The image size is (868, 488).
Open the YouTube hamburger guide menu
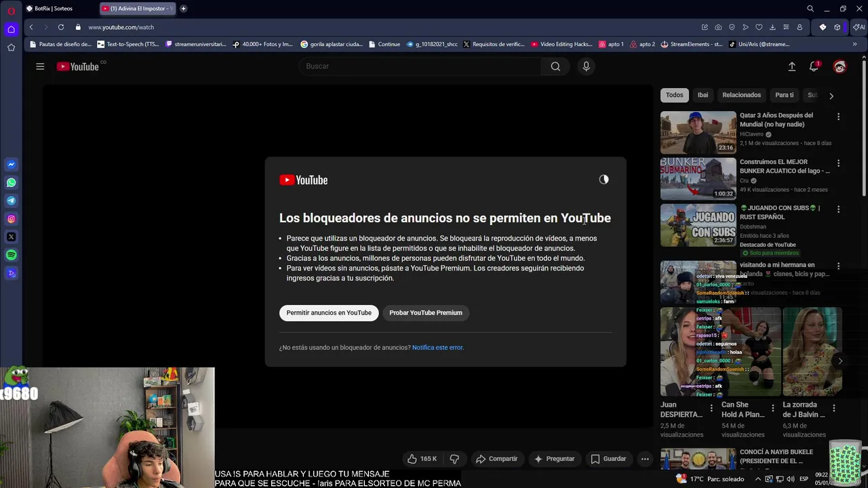point(40,66)
